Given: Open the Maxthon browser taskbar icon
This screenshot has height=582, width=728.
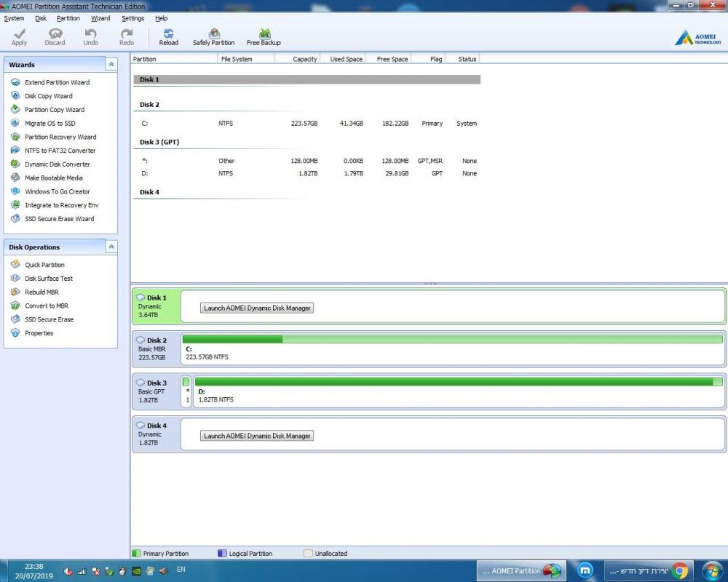Looking at the screenshot, I should (x=585, y=571).
